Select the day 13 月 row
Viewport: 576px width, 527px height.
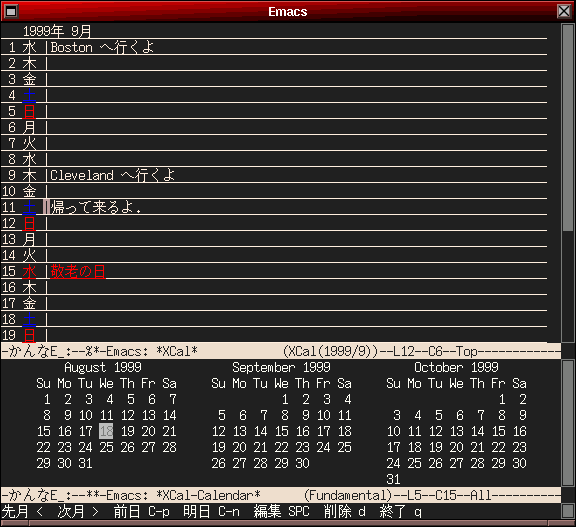point(274,239)
